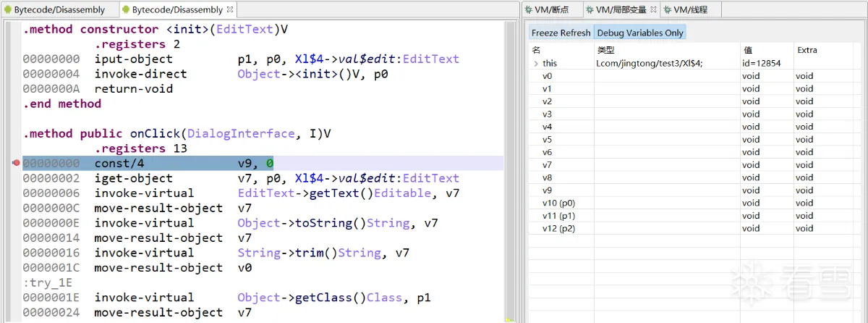Select the 'this' variable name
This screenshot has height=323, width=868.
tap(550, 64)
